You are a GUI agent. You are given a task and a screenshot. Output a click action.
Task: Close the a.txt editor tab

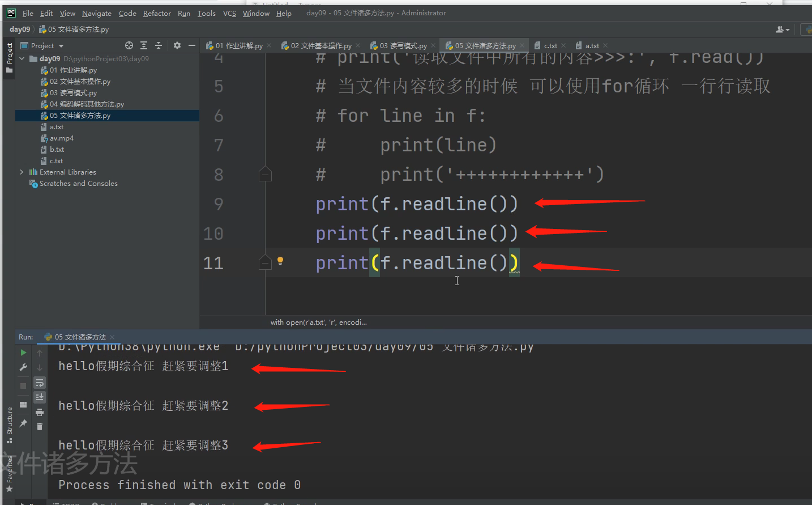click(x=605, y=46)
